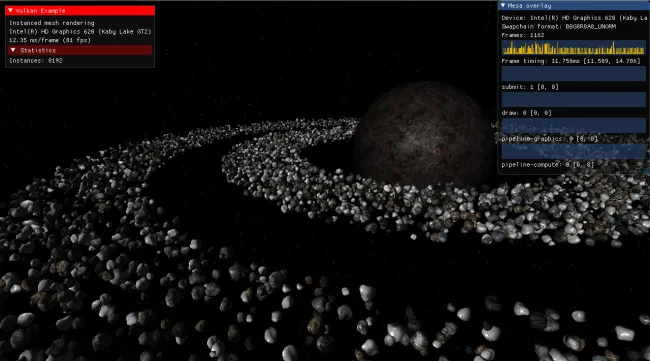Click the Mesa overlay title text
The image size is (650, 361).
(529, 6)
